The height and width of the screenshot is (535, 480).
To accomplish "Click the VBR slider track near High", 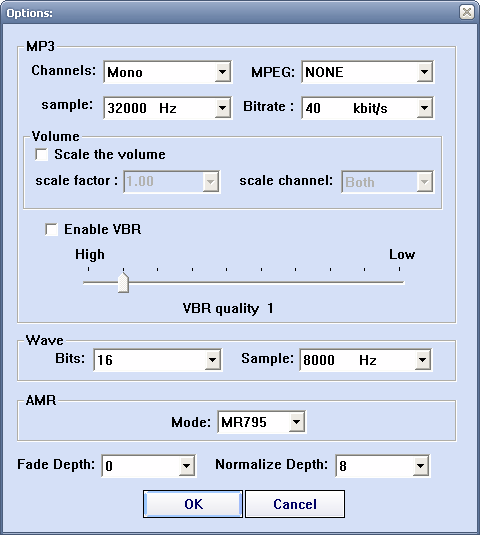I will (x=96, y=282).
